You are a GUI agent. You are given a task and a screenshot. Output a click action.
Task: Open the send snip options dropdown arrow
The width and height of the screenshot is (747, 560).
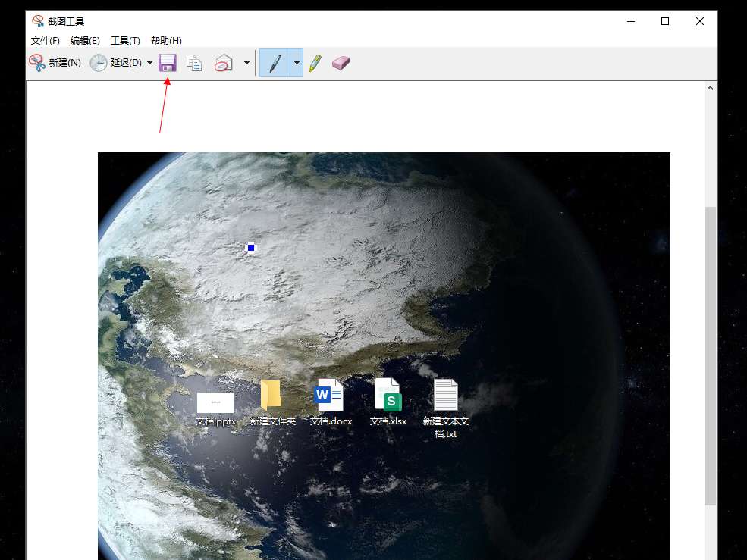246,63
